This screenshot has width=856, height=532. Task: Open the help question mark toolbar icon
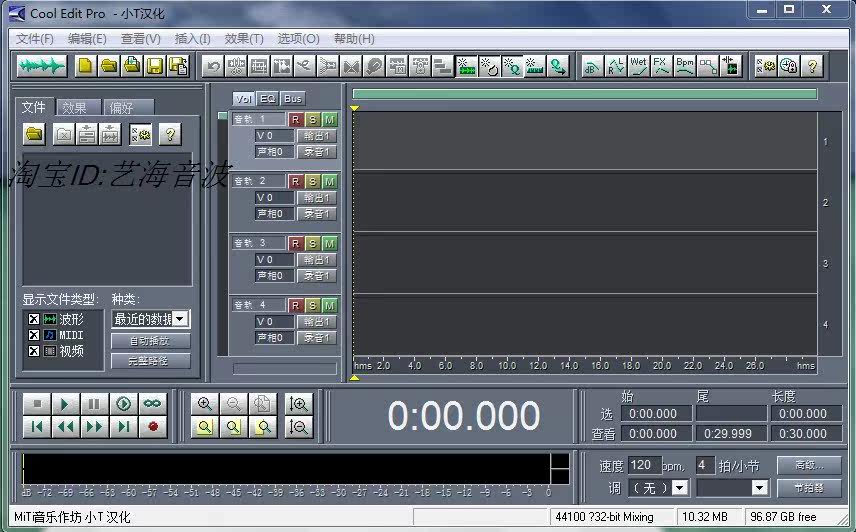[812, 67]
